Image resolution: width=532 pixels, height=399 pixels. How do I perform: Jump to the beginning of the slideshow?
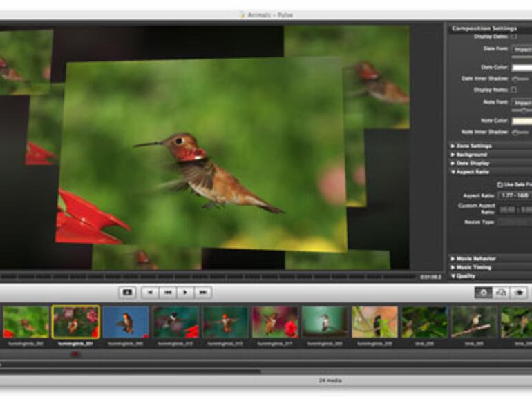click(151, 292)
